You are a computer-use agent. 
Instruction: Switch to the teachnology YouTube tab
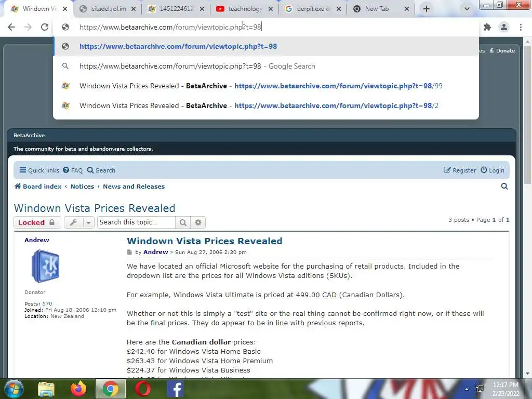pyautogui.click(x=244, y=9)
